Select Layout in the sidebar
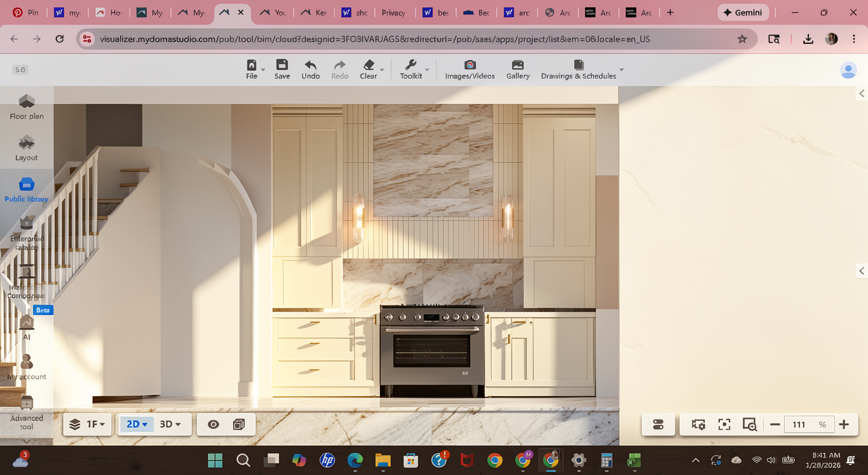Viewport: 868px width, 475px height. click(x=26, y=148)
